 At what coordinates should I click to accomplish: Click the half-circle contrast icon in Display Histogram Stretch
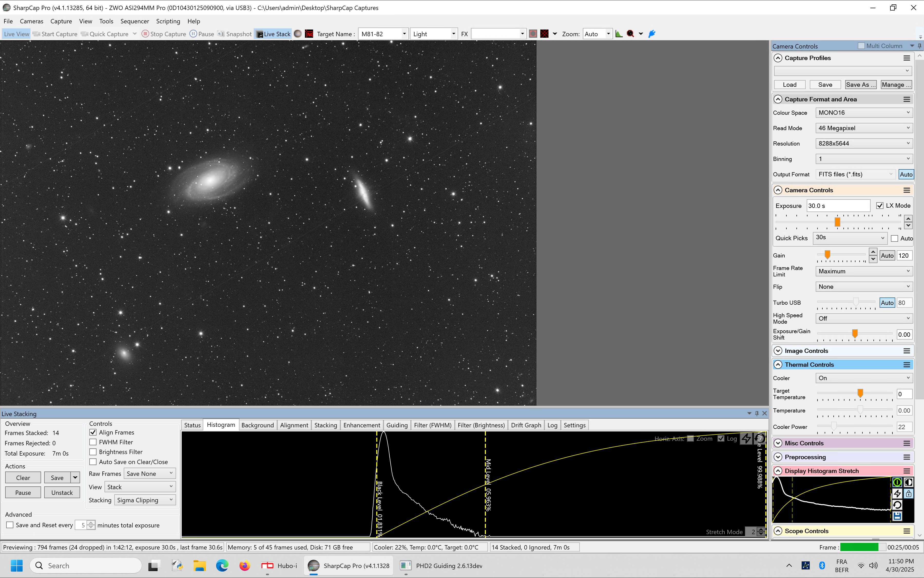908,483
